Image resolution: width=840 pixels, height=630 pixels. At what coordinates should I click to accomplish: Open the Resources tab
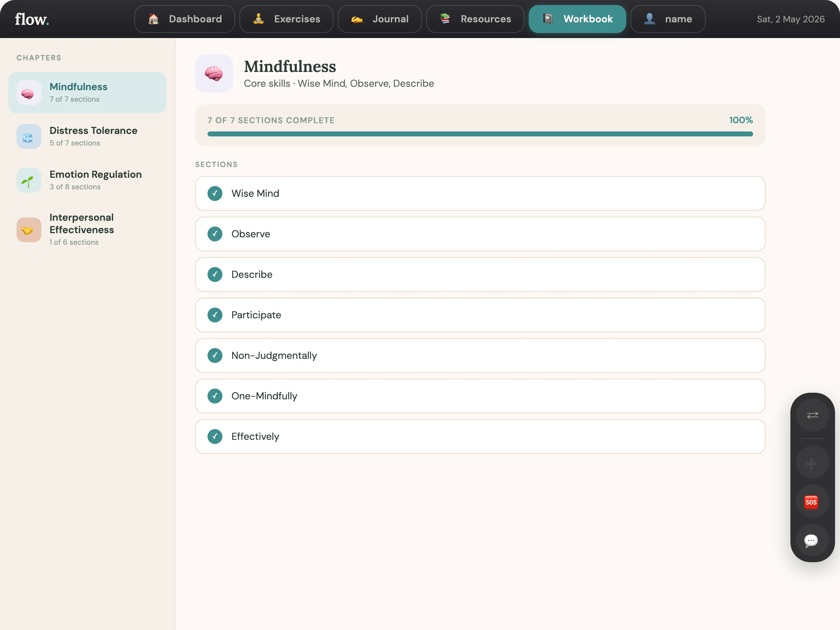475,19
